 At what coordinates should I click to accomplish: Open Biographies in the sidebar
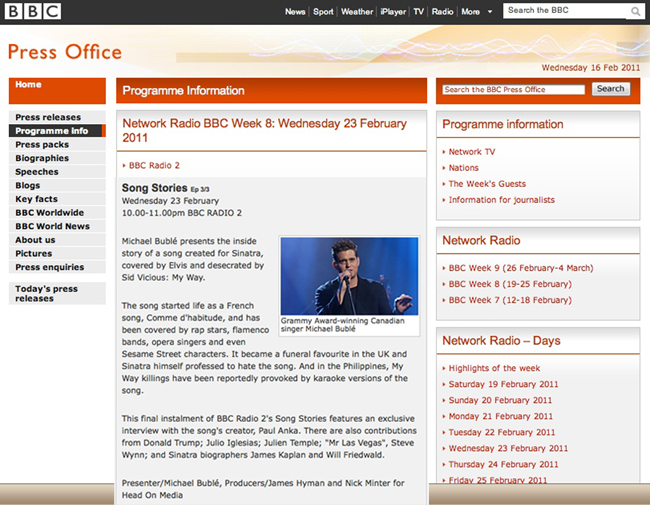coord(57,158)
